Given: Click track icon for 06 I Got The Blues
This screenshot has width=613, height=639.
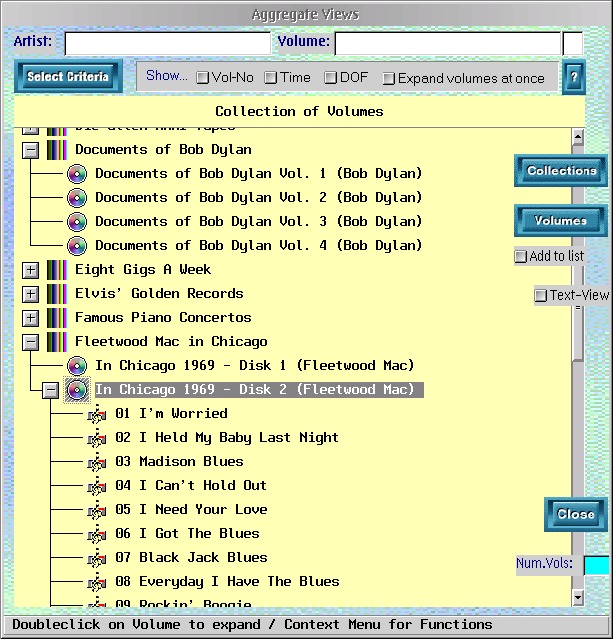Looking at the screenshot, I should 97,535.
